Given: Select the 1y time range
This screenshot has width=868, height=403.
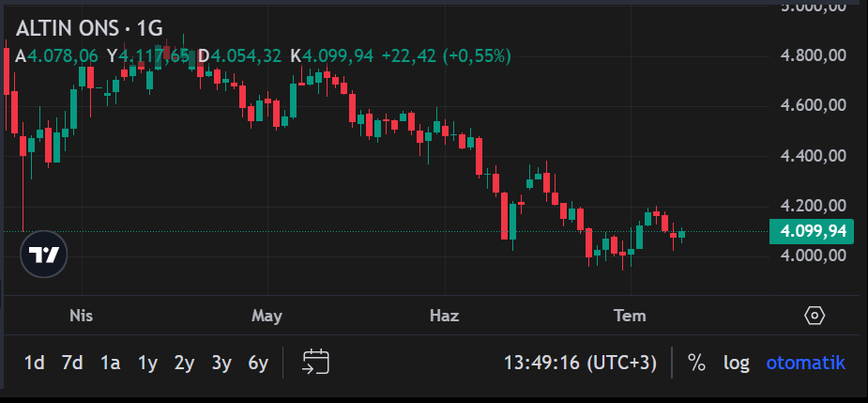Looking at the screenshot, I should (147, 364).
